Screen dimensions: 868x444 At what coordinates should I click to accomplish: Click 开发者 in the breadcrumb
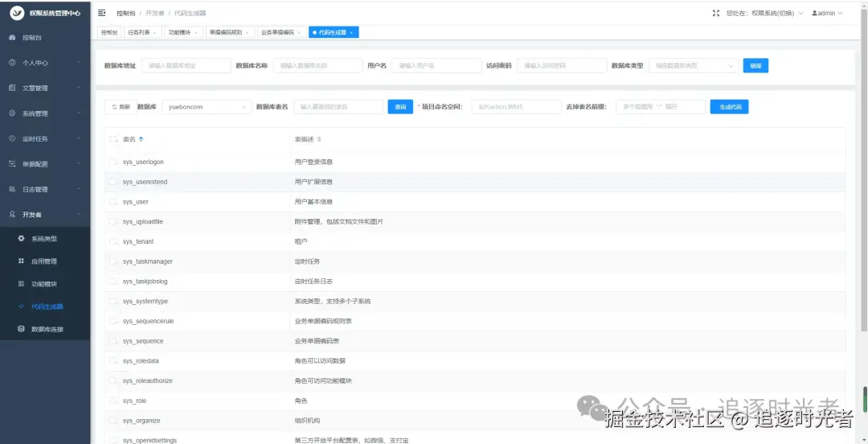(155, 13)
